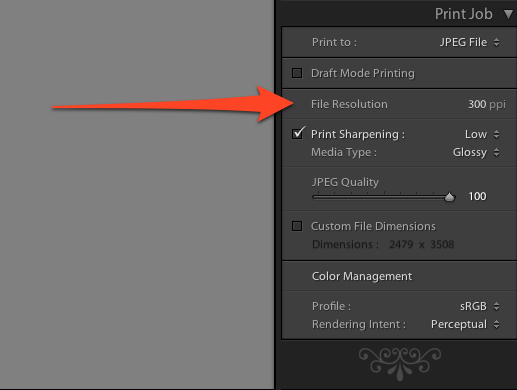The width and height of the screenshot is (517, 390).
Task: Click the JPEG Quality value 100
Action: click(477, 196)
